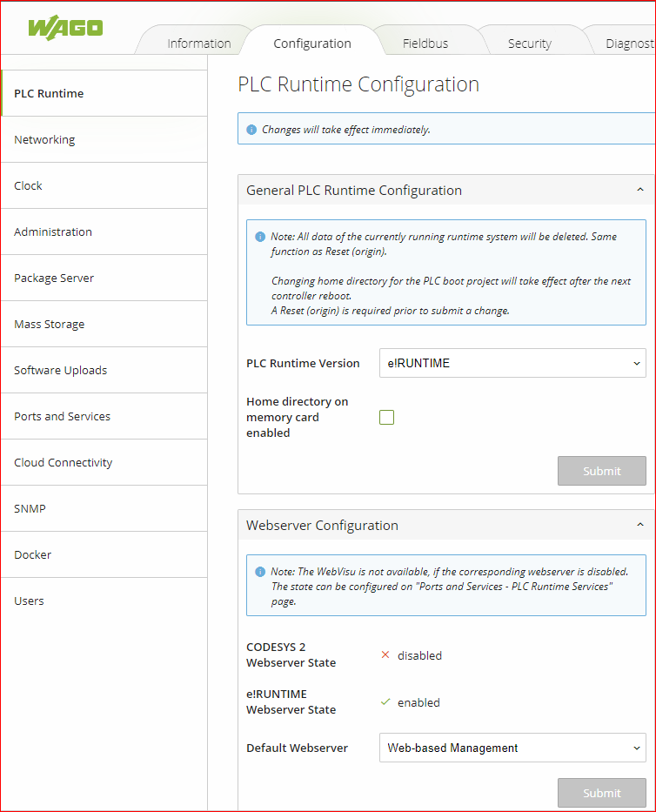The image size is (656, 812).
Task: Switch to the Information tab
Action: (198, 44)
